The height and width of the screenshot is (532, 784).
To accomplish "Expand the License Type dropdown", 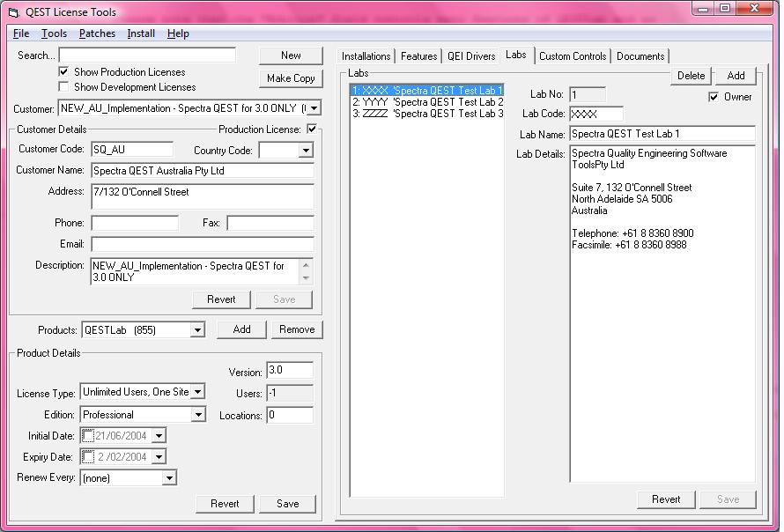I will [197, 392].
